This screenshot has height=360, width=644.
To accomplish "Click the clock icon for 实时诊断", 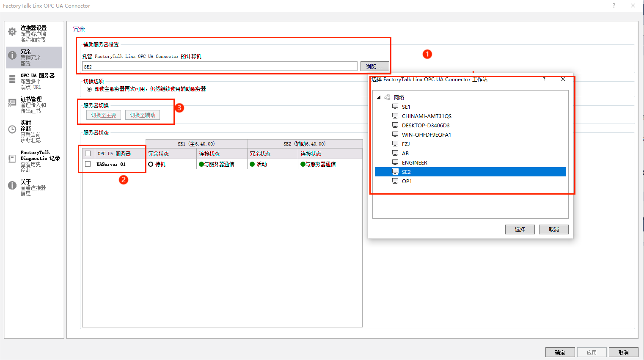I will [x=12, y=129].
